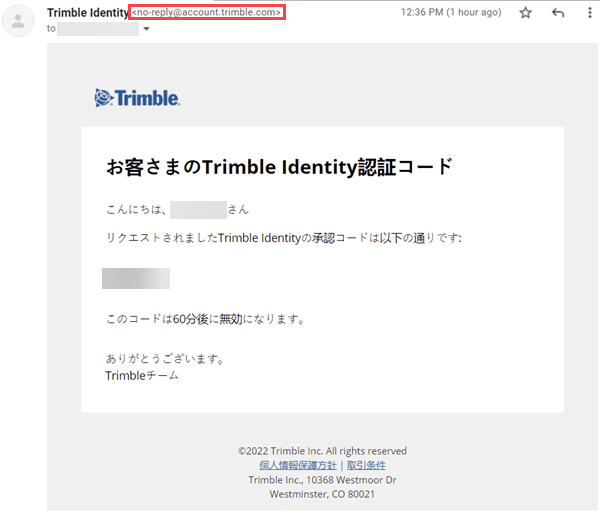The height and width of the screenshot is (513, 600).
Task: Click the heading お客さまのTrimble Identity認証コード
Action: [x=279, y=167]
